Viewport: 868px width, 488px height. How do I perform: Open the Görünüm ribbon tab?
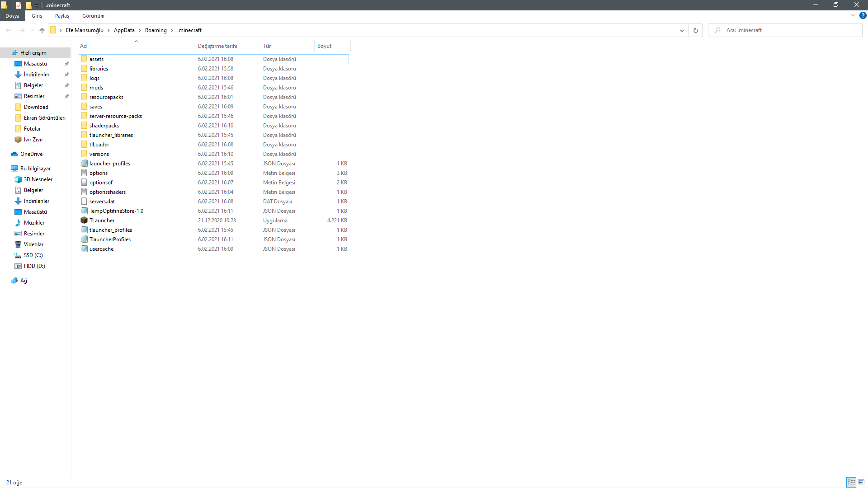(x=93, y=16)
